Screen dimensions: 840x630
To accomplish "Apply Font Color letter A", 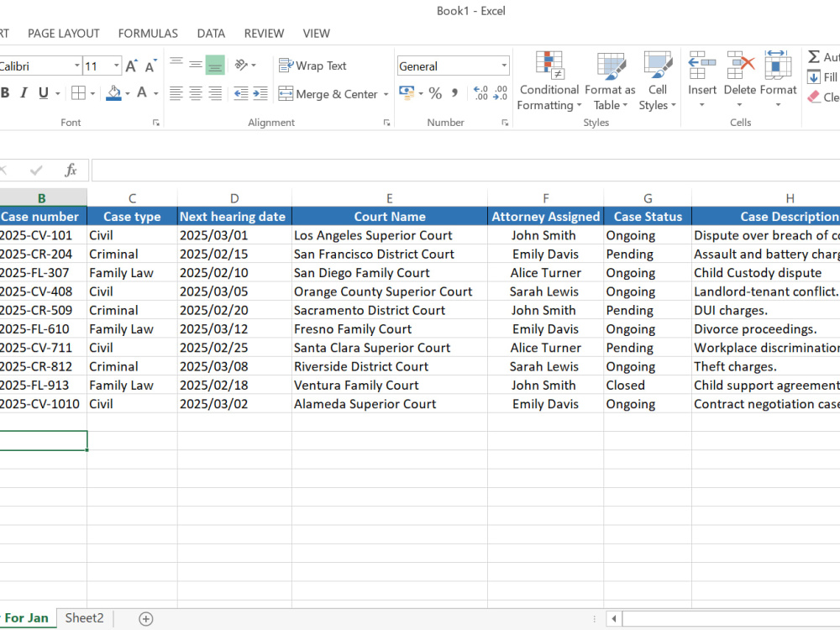I will click(142, 93).
